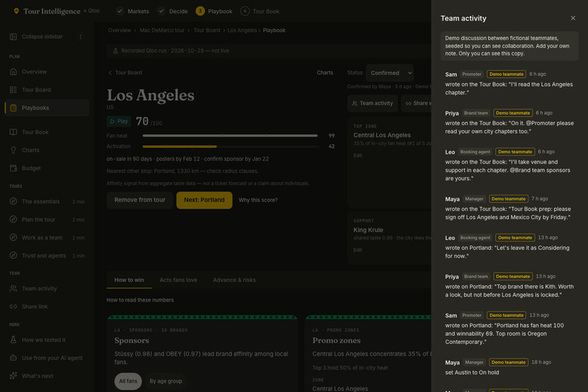Go to the Markets step
This screenshot has width=588, height=392.
[133, 11]
